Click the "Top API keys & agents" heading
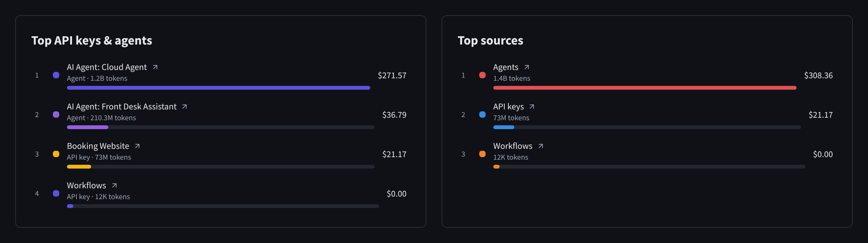This screenshot has width=868, height=243. tap(92, 40)
